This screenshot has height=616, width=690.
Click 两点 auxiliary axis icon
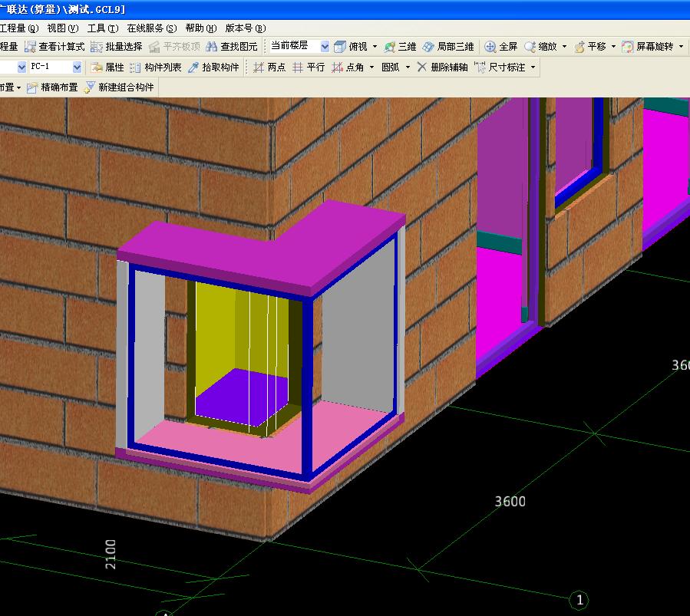tap(259, 68)
